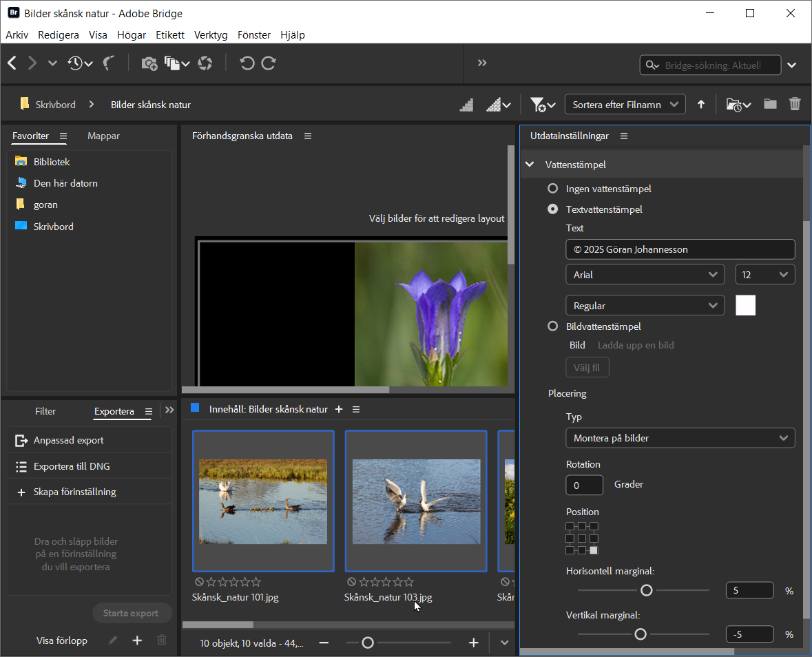
Task: Select the Skånsk_natur 101.jpg thumbnail
Action: [263, 501]
